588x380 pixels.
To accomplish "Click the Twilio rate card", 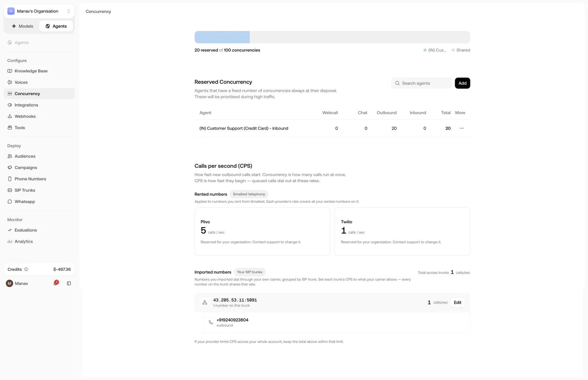I will [x=402, y=232].
